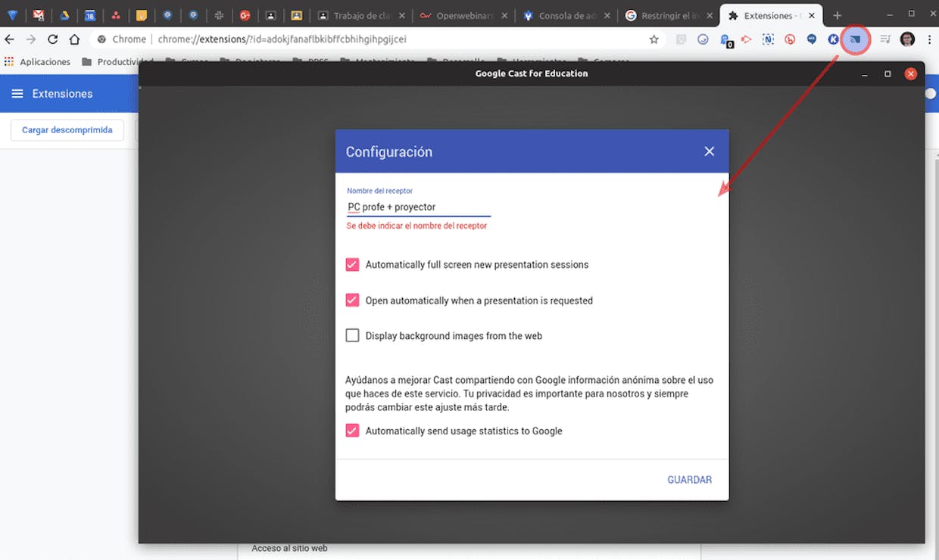
Task: Reload the current page
Action: tap(52, 39)
